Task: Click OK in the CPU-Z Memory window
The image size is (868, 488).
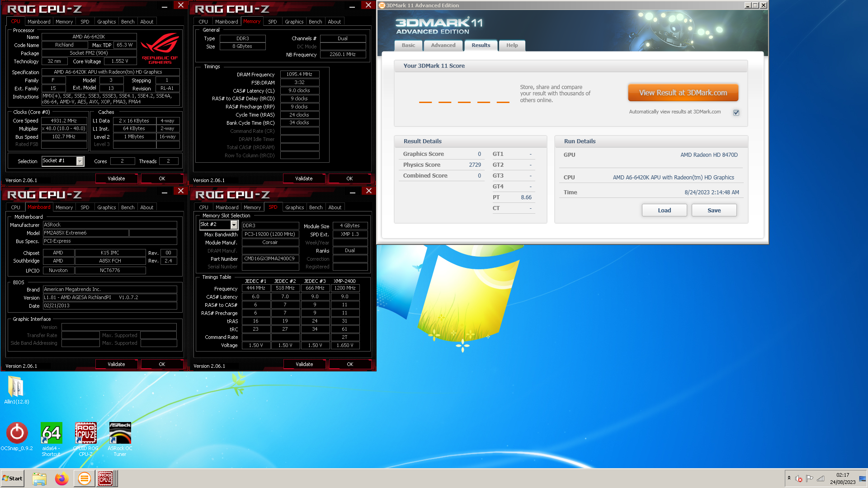Action: [x=349, y=178]
